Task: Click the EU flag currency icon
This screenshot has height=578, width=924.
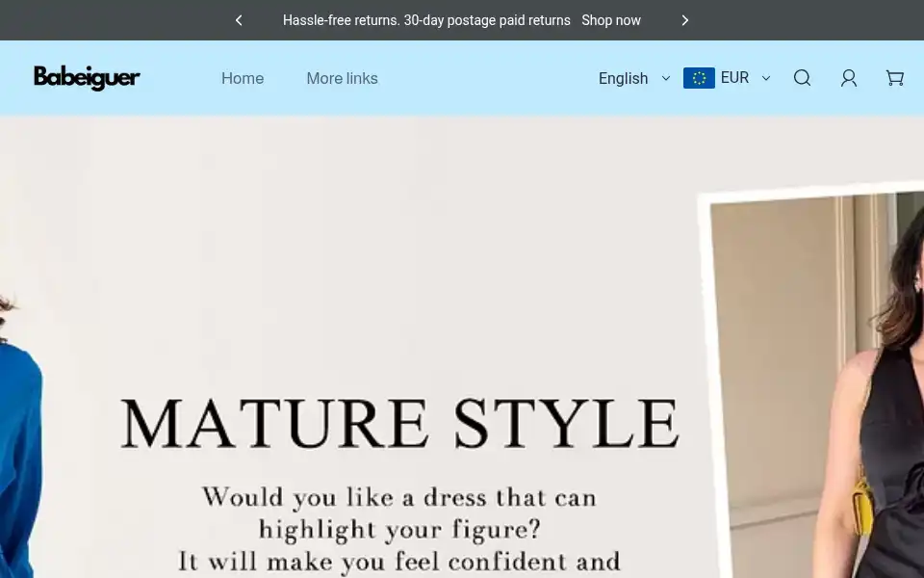Action: pos(699,78)
